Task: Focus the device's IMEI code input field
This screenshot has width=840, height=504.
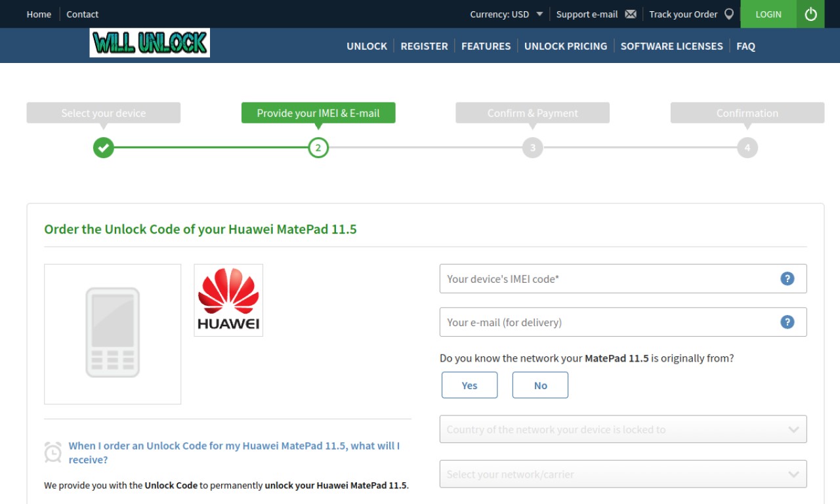Action: click(623, 279)
